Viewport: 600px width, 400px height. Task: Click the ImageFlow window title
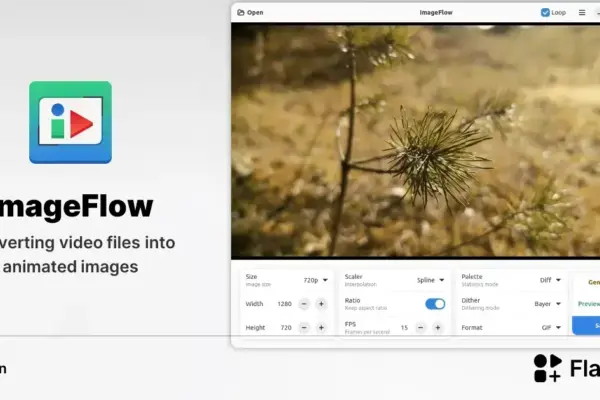point(436,13)
